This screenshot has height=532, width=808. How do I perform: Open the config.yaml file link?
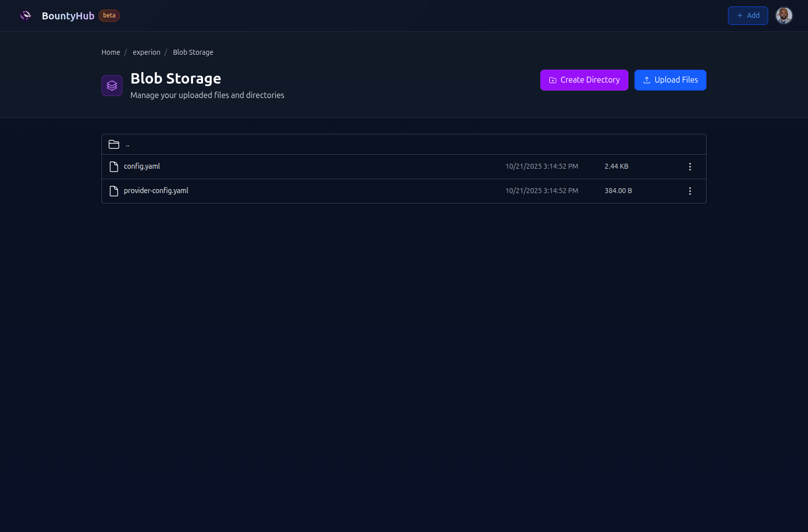(x=142, y=166)
